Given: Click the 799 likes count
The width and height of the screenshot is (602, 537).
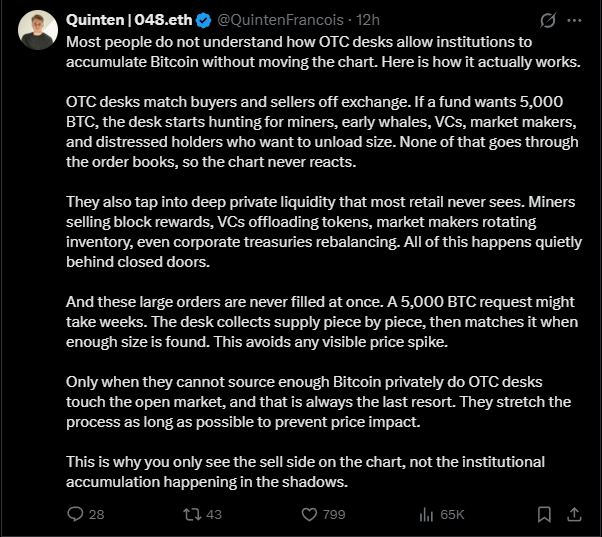Looking at the screenshot, I should pos(334,514).
